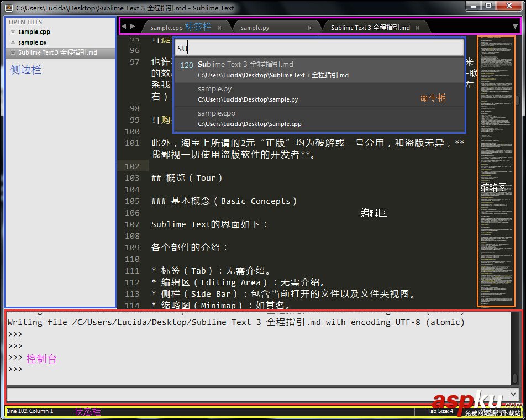Open the 'Tab Size: 4' status option
The height and width of the screenshot is (420, 526).
point(440,411)
